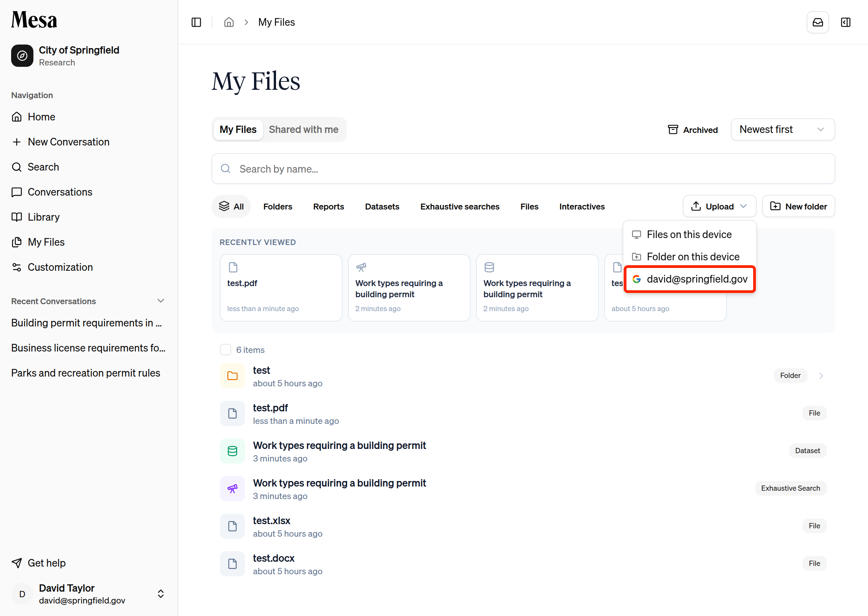Expand the David Taylor account switcher
Viewport: 868px width, 616px height.
tap(161, 594)
